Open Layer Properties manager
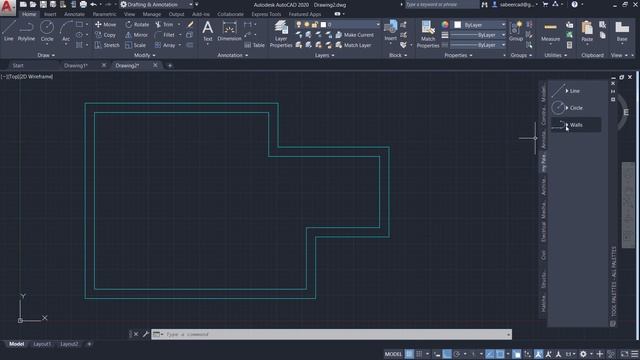640x360 pixels. 281,34
